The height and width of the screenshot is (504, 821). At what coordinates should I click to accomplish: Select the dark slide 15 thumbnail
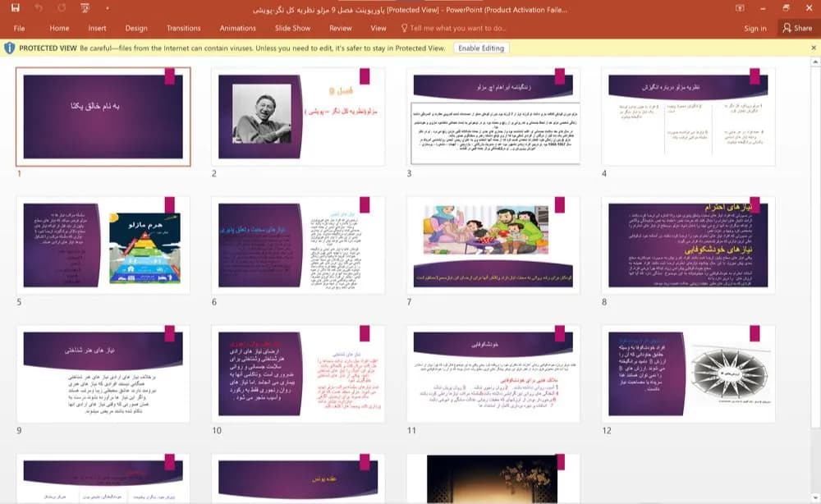point(493,479)
